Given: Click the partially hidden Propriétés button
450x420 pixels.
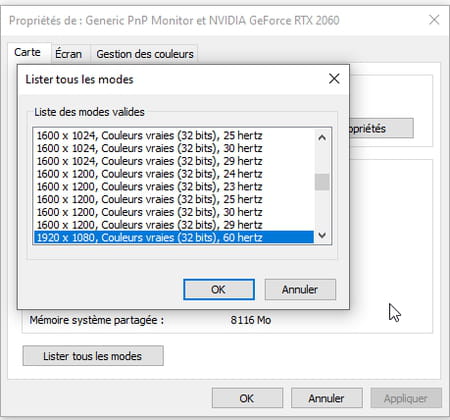Looking at the screenshot, I should coord(381,128).
